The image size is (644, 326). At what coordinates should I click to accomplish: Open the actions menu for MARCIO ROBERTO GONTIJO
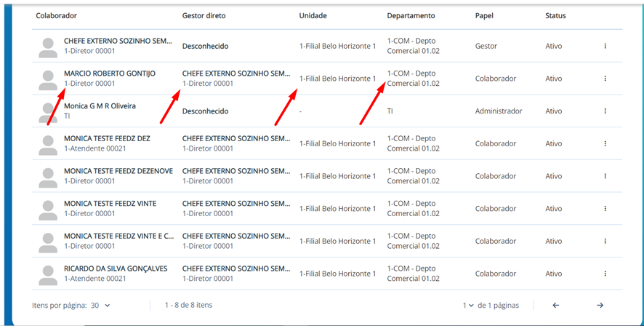605,79
